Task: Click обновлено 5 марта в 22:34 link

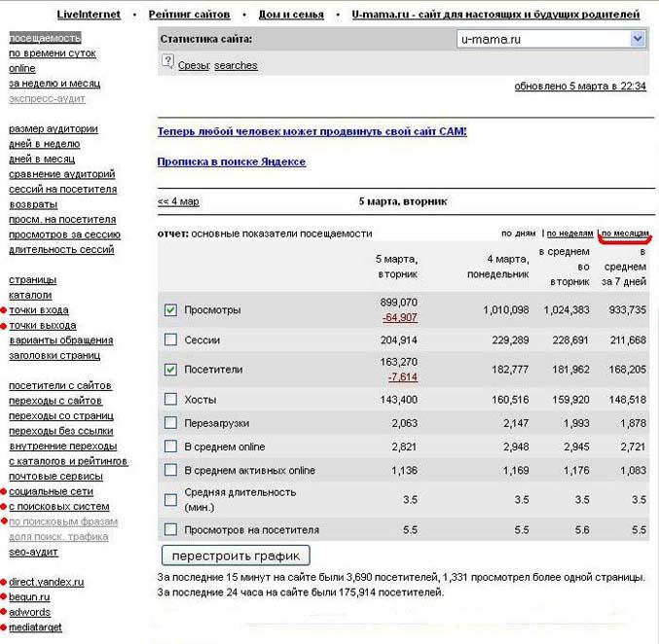Action: click(x=580, y=87)
